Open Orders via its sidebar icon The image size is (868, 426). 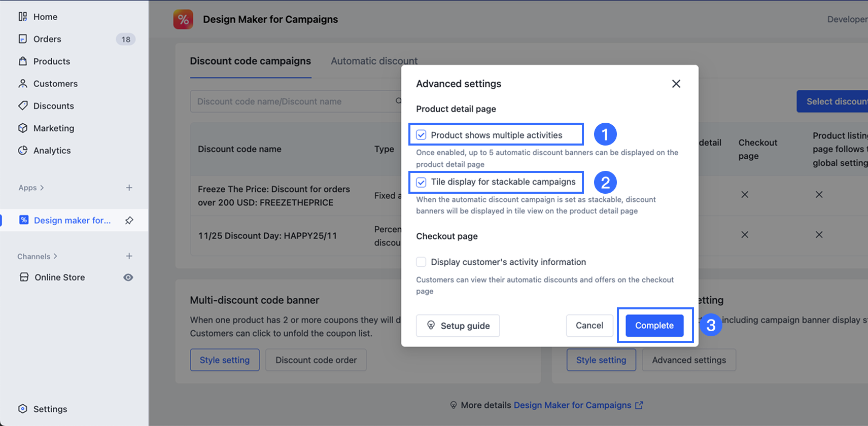click(x=23, y=39)
